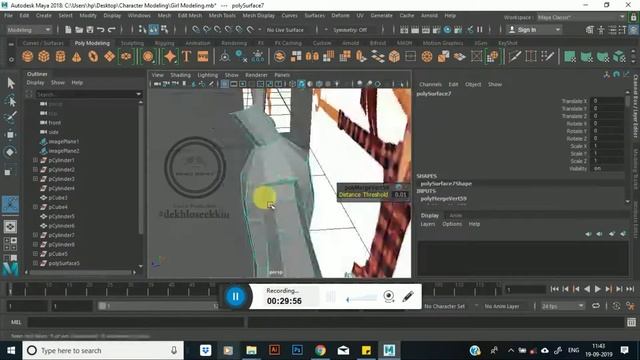
Task: Click the Redo arrow in status line
Action: click(x=111, y=30)
